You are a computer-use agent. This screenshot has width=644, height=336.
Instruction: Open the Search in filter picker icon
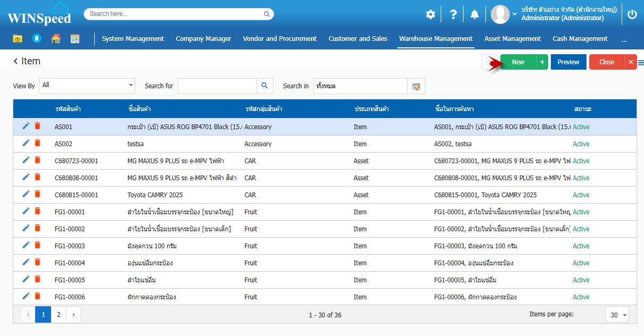[416, 86]
